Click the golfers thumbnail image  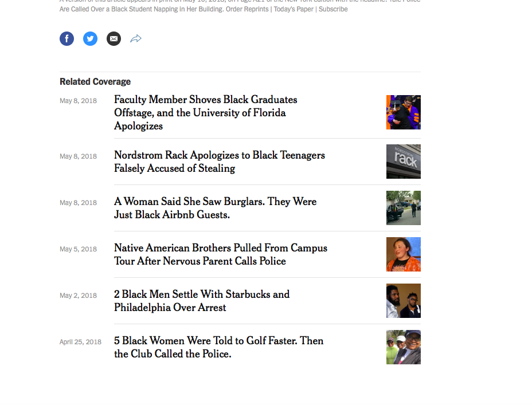404,347
